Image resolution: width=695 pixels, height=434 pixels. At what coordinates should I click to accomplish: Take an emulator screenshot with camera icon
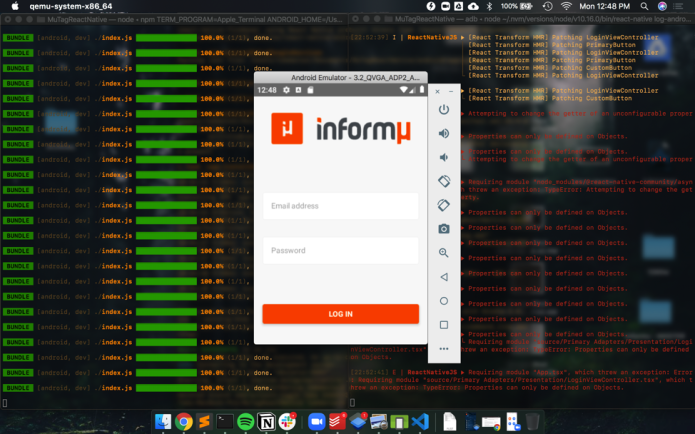pyautogui.click(x=444, y=229)
